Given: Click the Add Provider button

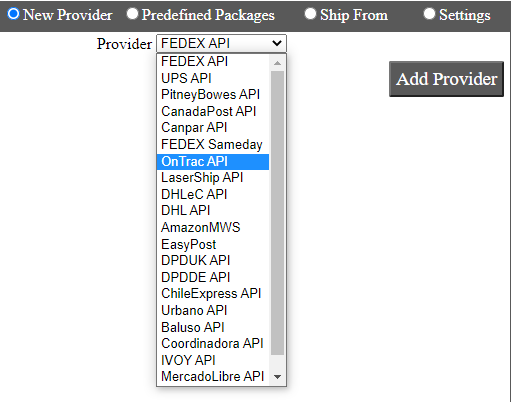Looking at the screenshot, I should tap(446, 79).
